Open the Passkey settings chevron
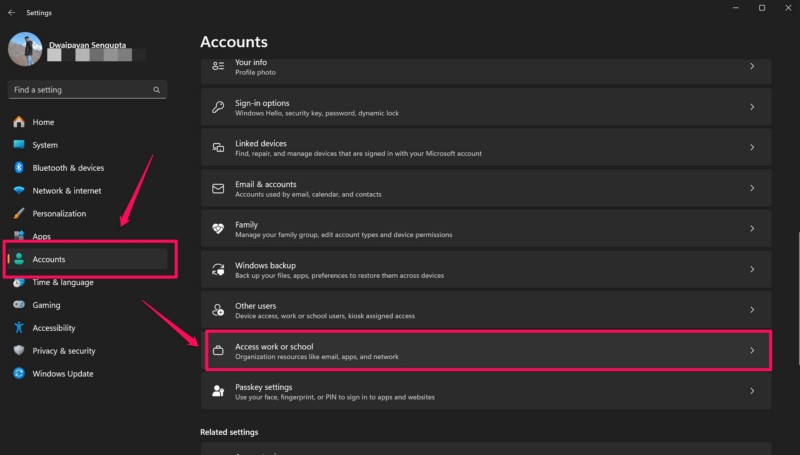This screenshot has height=455, width=800. pos(751,391)
